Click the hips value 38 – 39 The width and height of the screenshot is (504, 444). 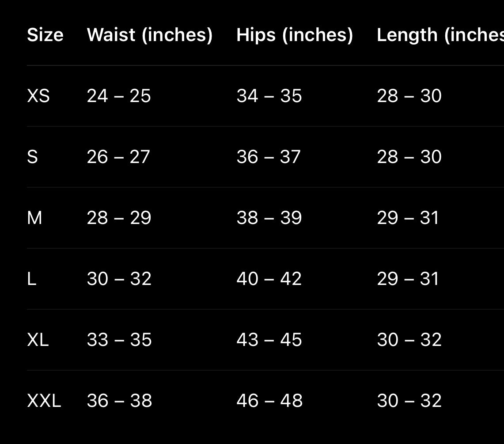(269, 218)
